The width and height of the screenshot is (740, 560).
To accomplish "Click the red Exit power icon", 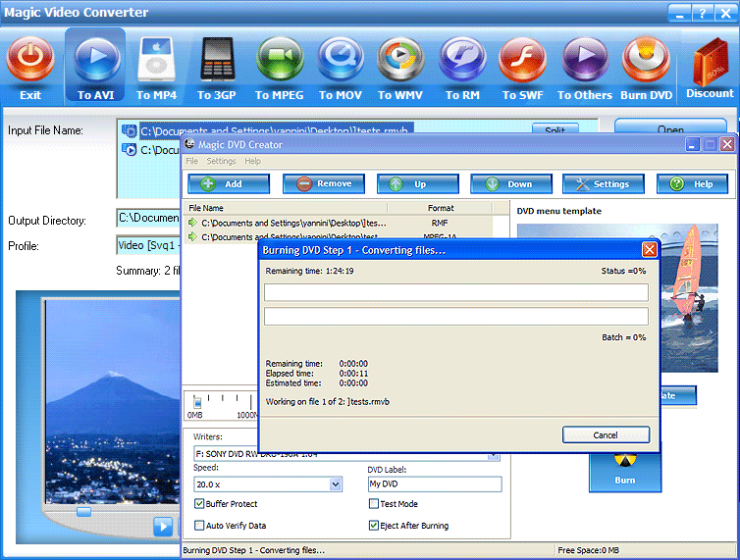I will (x=30, y=61).
